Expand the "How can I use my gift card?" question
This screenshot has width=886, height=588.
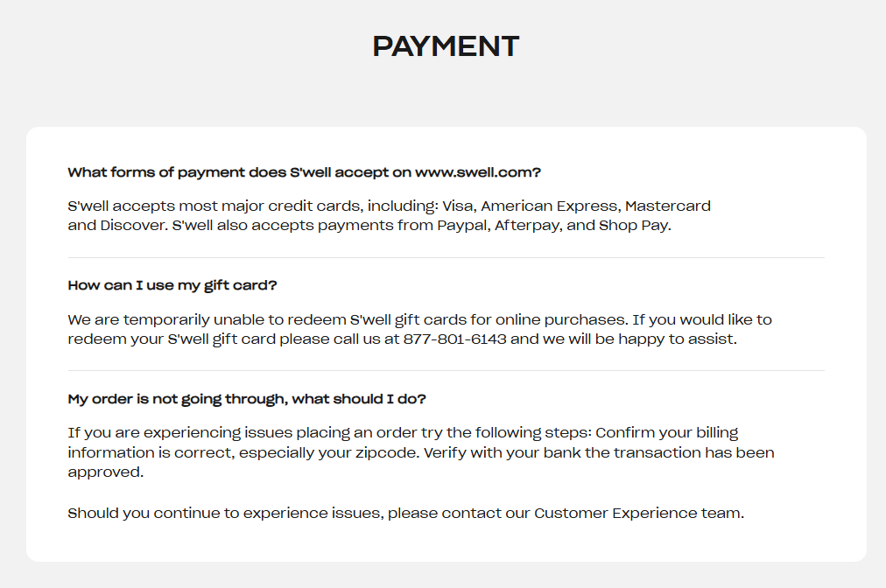[x=172, y=285]
